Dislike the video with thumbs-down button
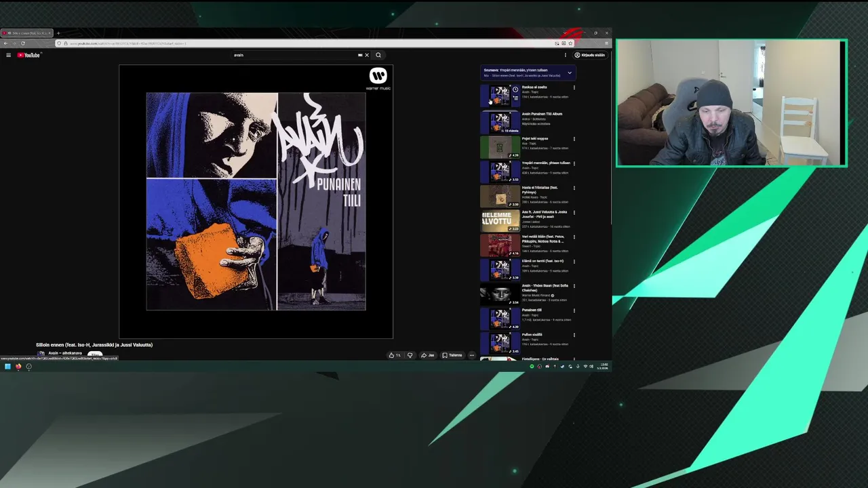The height and width of the screenshot is (488, 868). pyautogui.click(x=410, y=355)
